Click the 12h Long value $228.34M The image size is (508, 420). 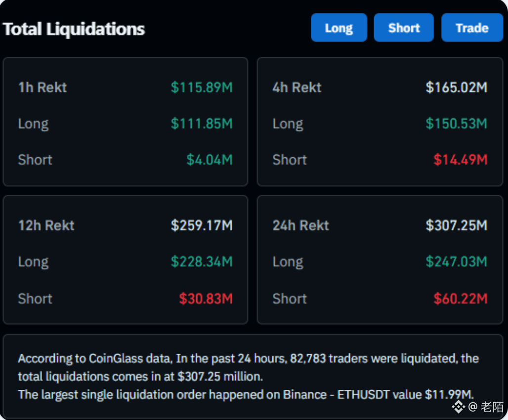202,262
